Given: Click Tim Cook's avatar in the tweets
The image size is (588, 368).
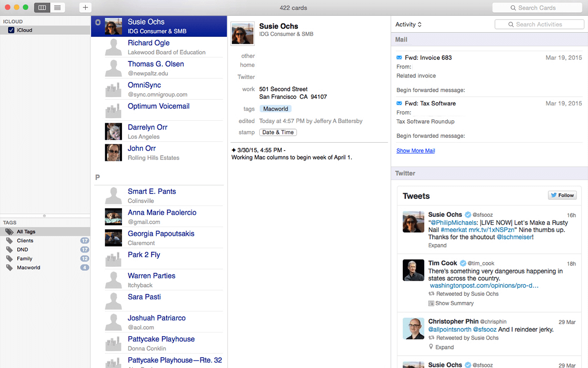Looking at the screenshot, I should coord(413,270).
